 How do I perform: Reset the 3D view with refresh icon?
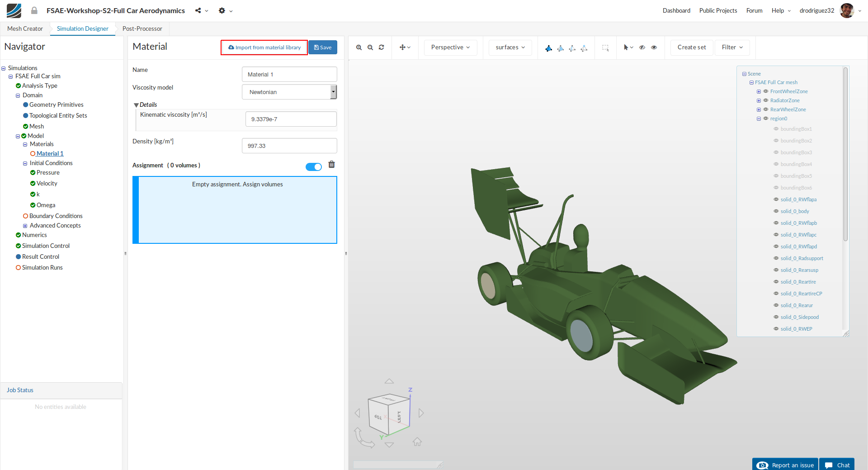tap(382, 47)
